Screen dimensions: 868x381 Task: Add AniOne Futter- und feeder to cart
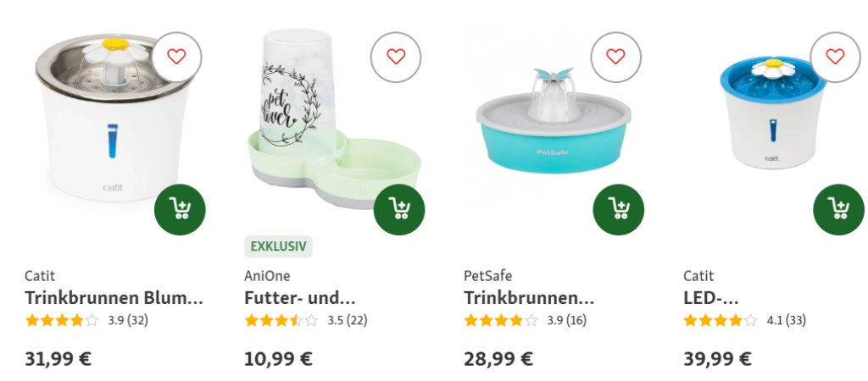(399, 210)
